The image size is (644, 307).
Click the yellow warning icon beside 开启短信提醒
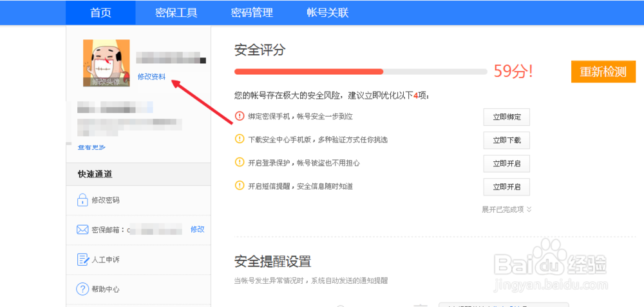pos(240,186)
